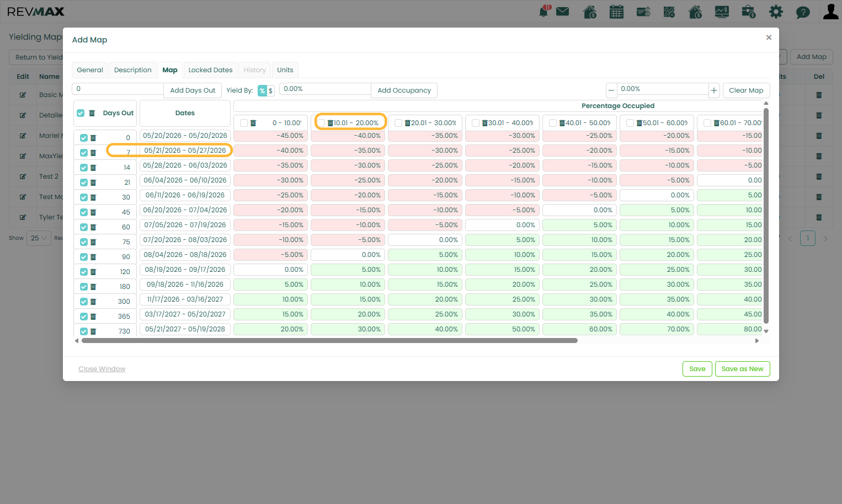The height and width of the screenshot is (504, 842).
Task: Open the help question mark icon
Action: [803, 12]
